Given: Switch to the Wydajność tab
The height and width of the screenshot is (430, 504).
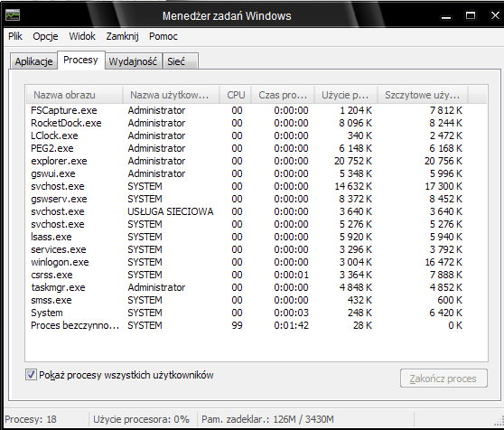Looking at the screenshot, I should point(133,61).
